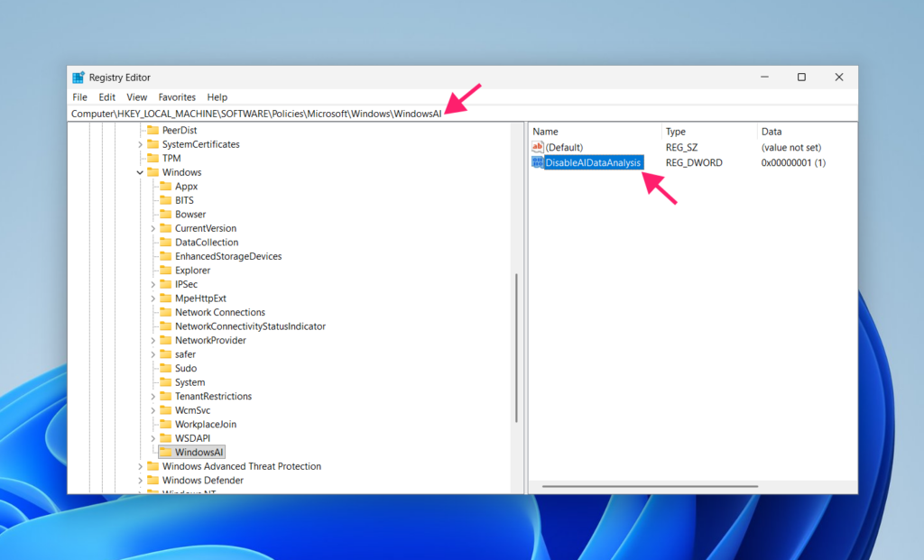Click the tree pane vertical scrollbar

tap(517, 347)
